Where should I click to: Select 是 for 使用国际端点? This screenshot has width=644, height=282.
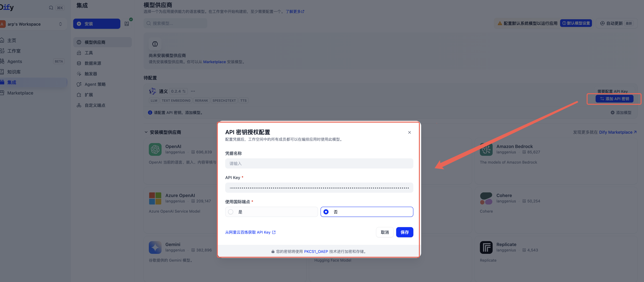pos(271,212)
